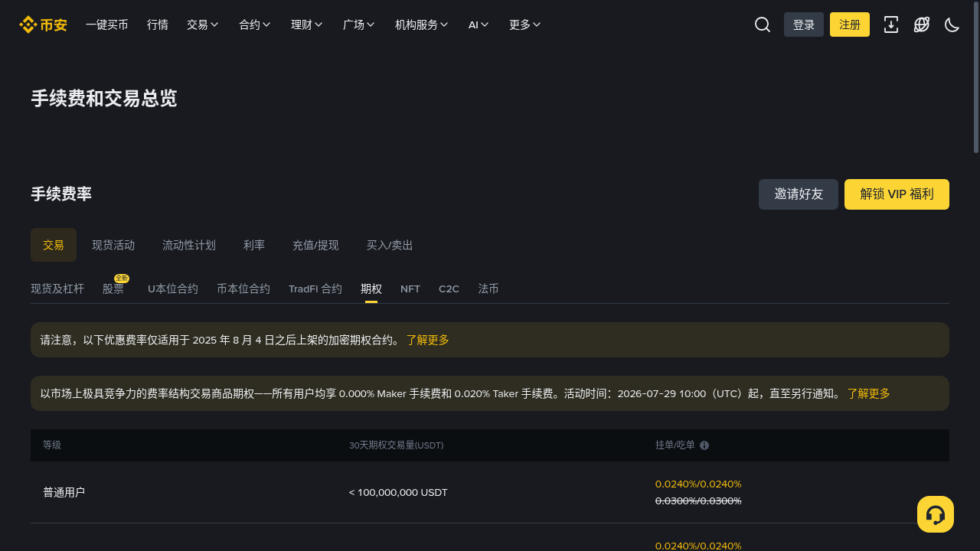Screen dimensions: 980x551
Task: Click the info icon beside 挂单/吃单
Action: [704, 445]
